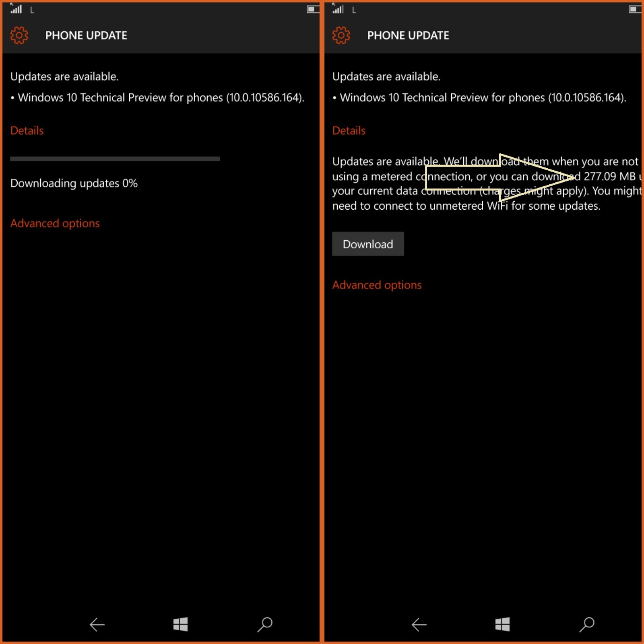Image resolution: width=644 pixels, height=644 pixels.
Task: Tap the back arrow on left phone
Action: (97, 625)
